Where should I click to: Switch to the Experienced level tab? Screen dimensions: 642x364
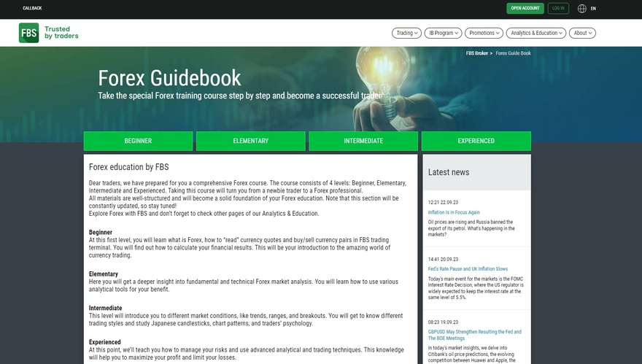coord(476,141)
